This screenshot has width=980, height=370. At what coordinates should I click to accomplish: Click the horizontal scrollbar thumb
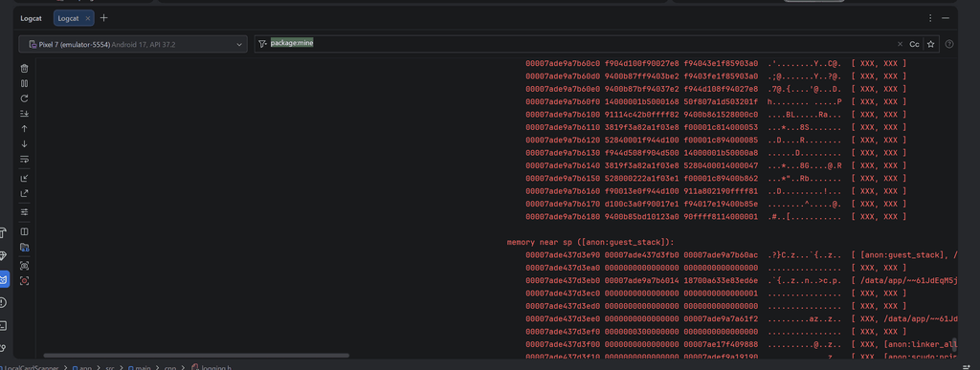coord(196,356)
